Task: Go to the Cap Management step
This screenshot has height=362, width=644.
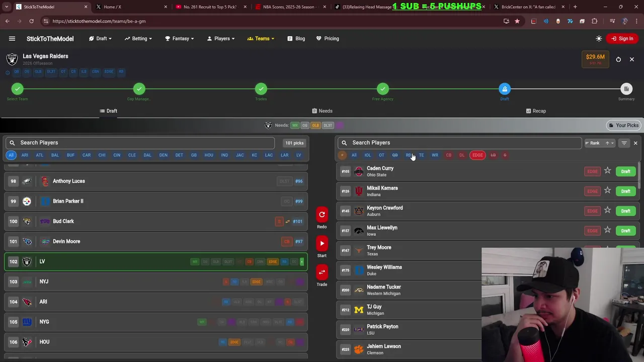Action: tap(139, 89)
